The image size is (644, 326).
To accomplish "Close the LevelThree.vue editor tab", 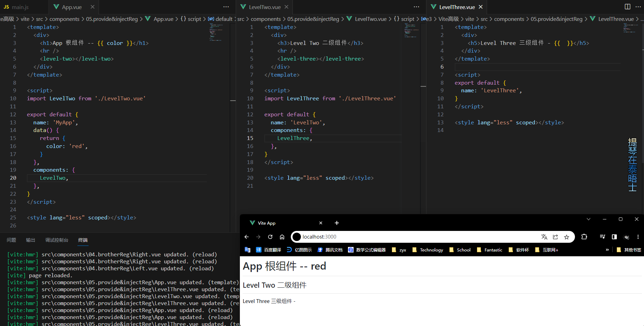I will tap(481, 7).
